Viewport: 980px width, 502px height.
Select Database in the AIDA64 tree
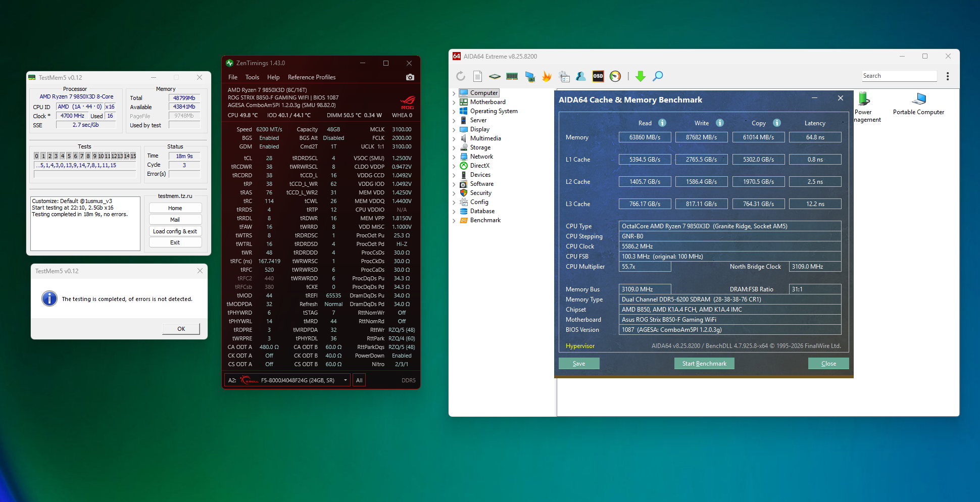tap(482, 211)
